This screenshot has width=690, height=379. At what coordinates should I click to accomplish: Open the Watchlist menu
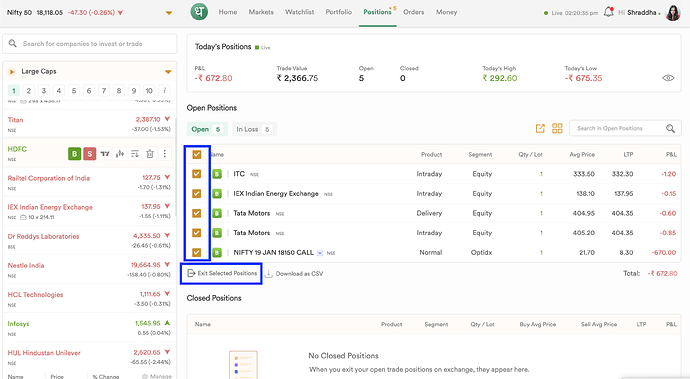pos(299,12)
